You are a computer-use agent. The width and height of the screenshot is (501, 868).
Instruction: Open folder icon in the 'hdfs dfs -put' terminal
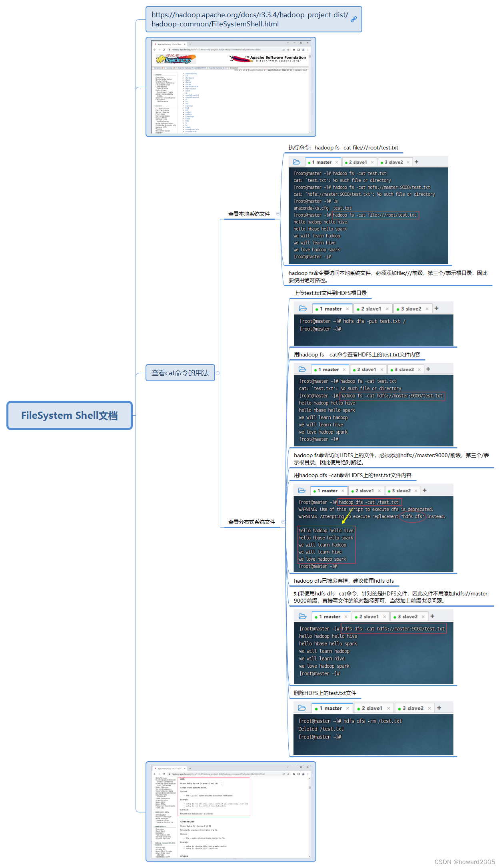coord(303,309)
